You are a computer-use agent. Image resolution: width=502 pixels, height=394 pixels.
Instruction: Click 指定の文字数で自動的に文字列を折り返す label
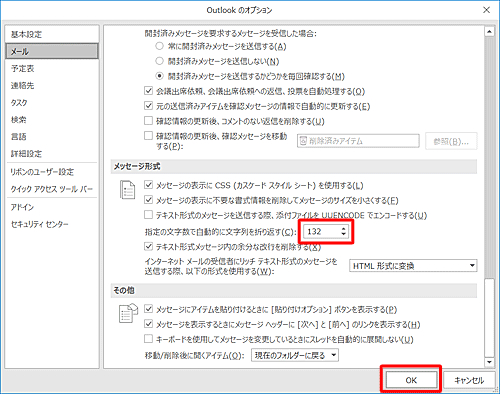point(220,232)
